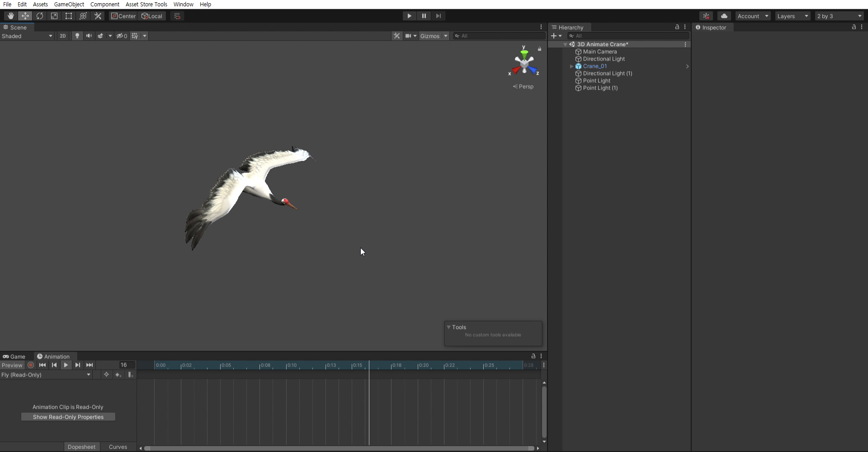Select the combined Transform tool
This screenshot has height=452, width=868.
(83, 16)
